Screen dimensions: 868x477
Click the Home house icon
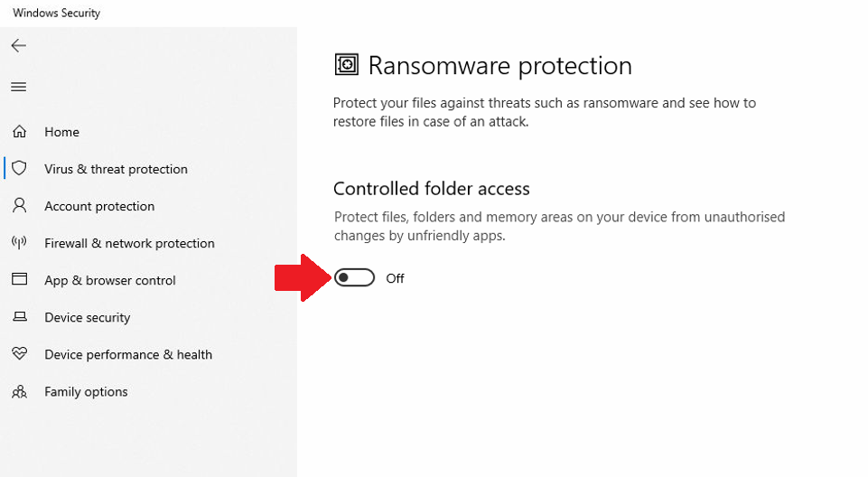tap(19, 132)
